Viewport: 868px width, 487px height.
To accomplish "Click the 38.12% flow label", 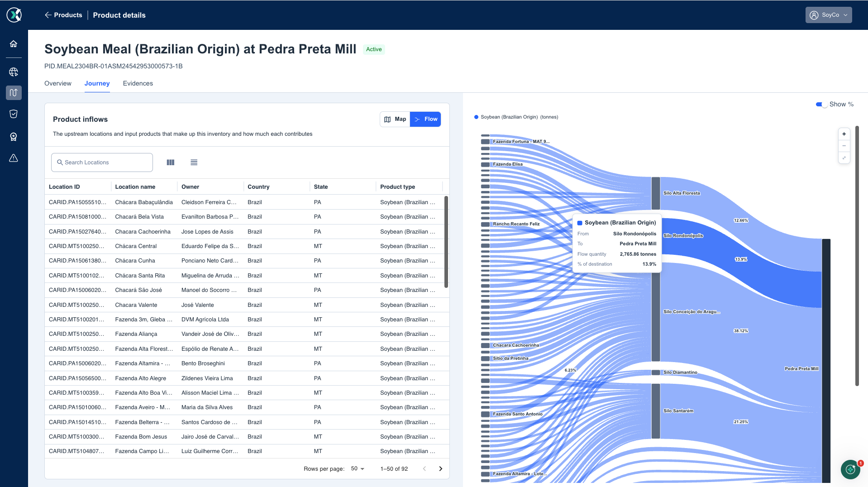I will [741, 331].
